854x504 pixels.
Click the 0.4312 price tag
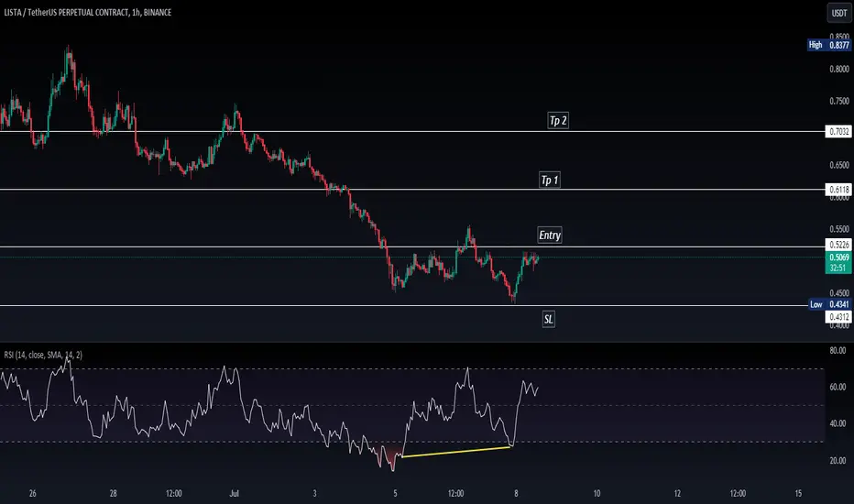tap(838, 316)
